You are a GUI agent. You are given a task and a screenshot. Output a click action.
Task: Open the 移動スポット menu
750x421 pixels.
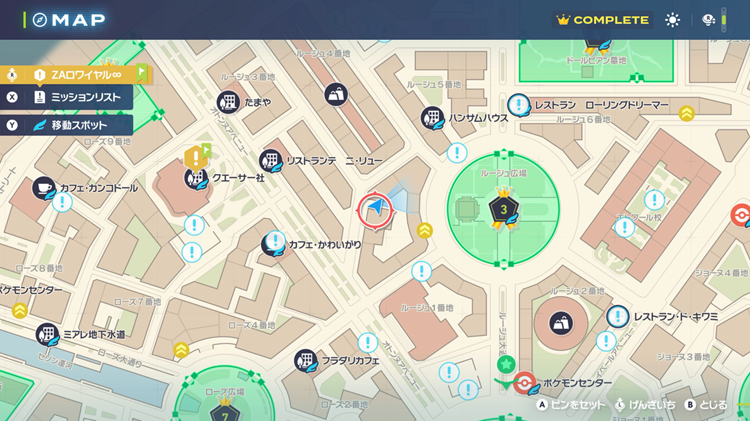[68, 125]
